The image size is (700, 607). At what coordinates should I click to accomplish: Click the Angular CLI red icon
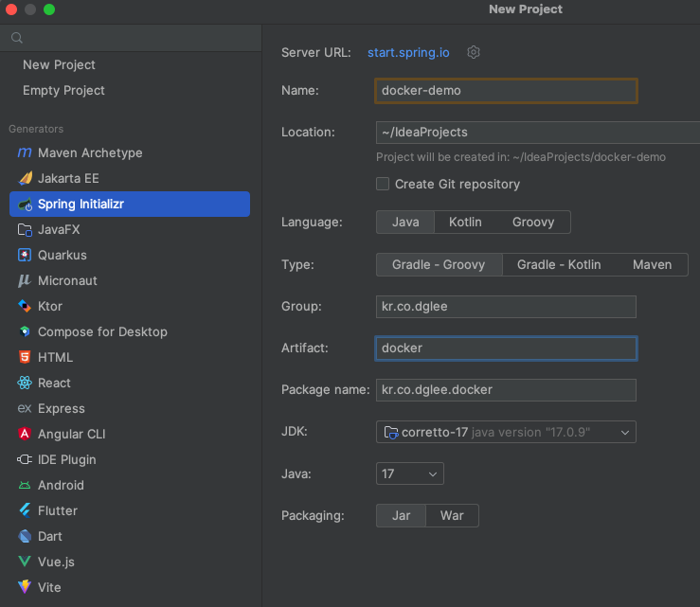[25, 434]
